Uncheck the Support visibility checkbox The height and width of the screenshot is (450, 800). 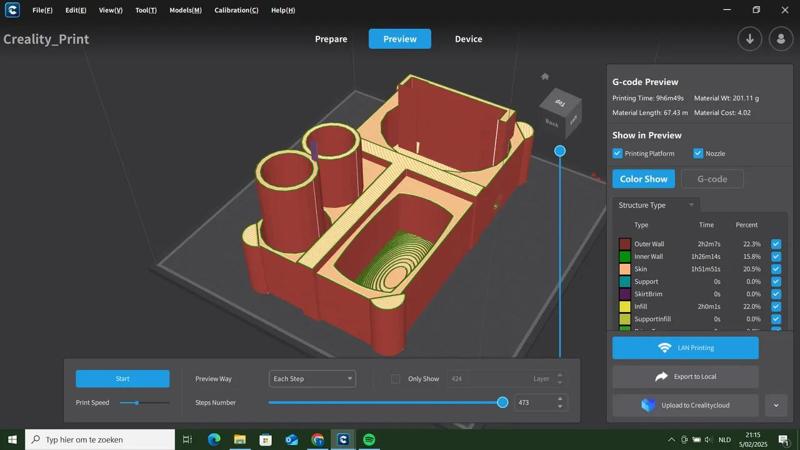pos(776,282)
